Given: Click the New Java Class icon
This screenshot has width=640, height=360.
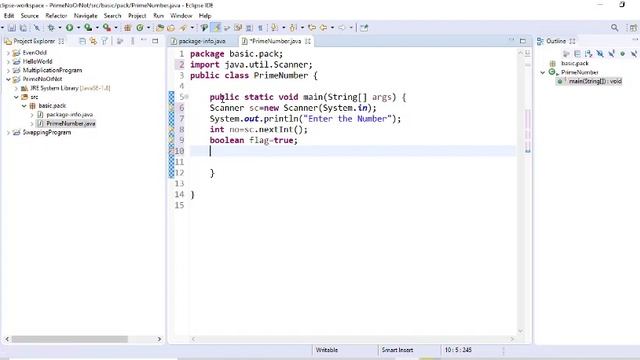Looking at the screenshot, I should [x=140, y=28].
